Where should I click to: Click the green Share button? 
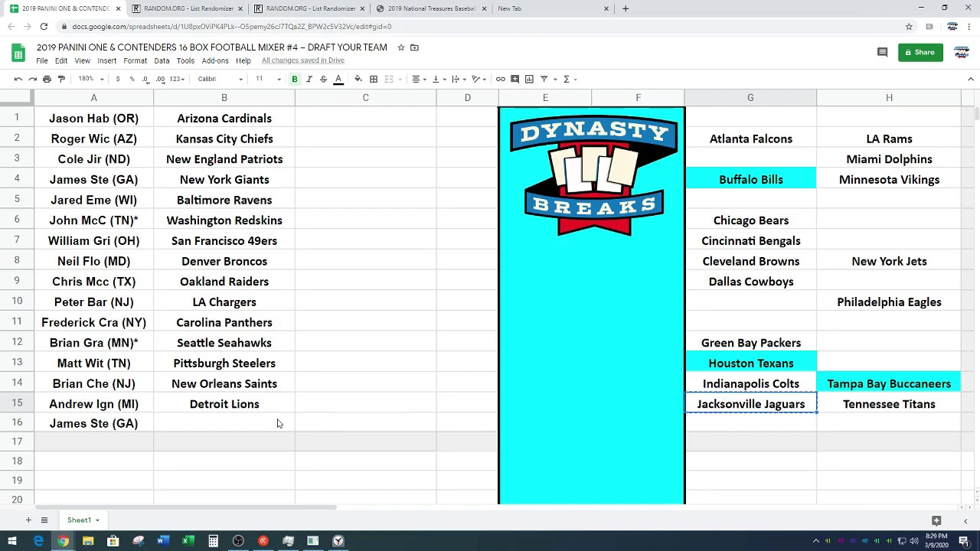(920, 52)
